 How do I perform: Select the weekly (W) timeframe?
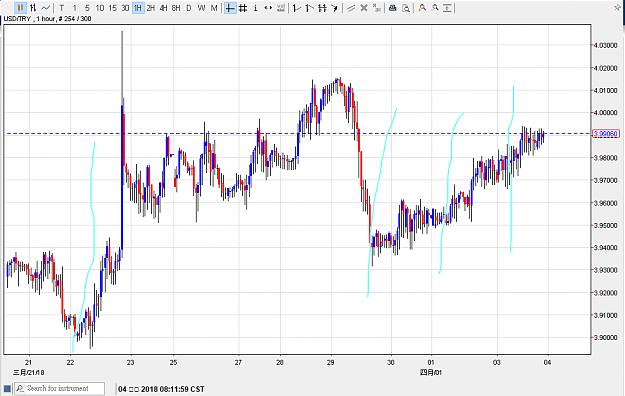202,8
